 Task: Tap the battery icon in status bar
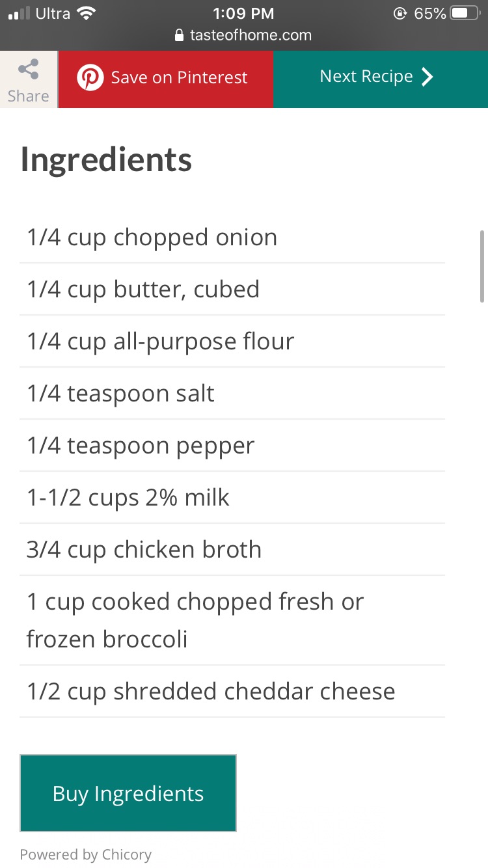point(466,13)
